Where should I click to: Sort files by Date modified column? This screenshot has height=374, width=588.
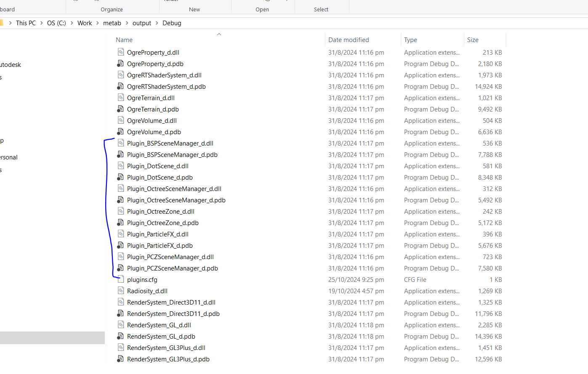pos(349,40)
